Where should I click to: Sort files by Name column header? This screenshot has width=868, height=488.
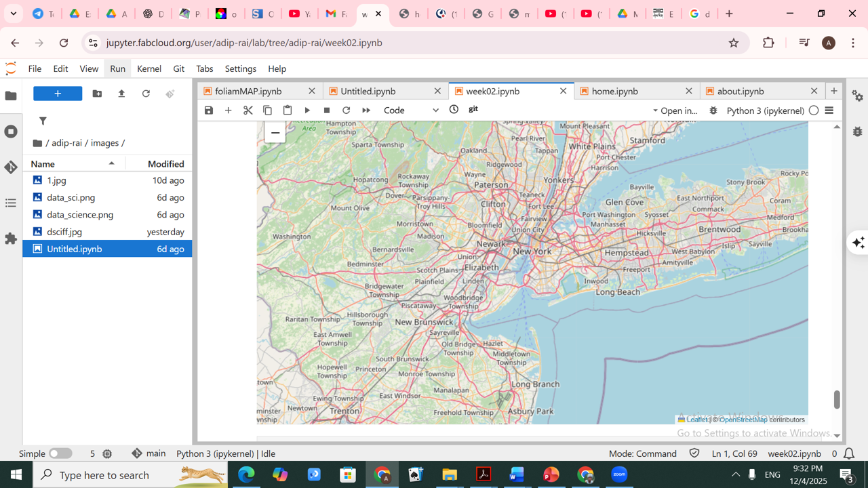43,164
